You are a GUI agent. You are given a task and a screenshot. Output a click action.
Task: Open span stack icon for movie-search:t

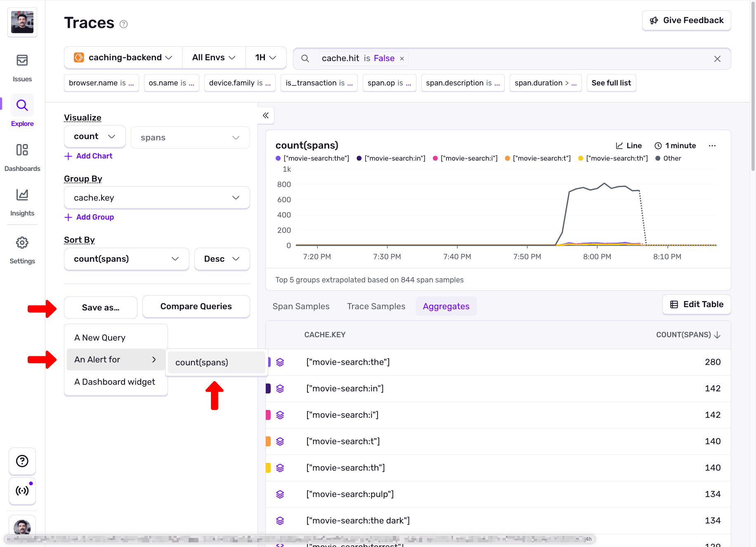pyautogui.click(x=280, y=441)
